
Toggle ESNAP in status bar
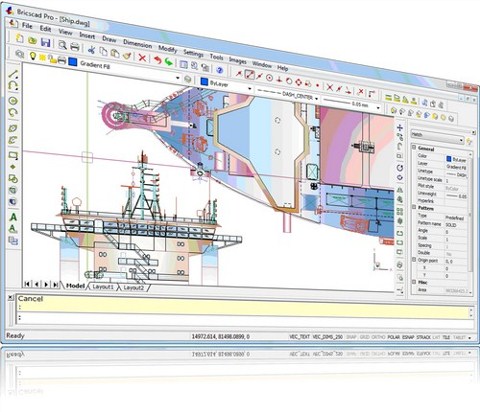[408, 337]
